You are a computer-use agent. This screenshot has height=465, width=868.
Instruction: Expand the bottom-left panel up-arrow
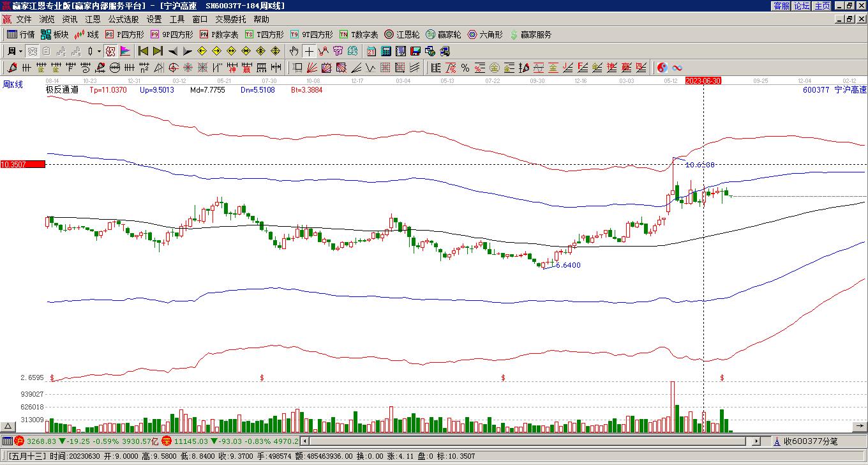(8, 426)
